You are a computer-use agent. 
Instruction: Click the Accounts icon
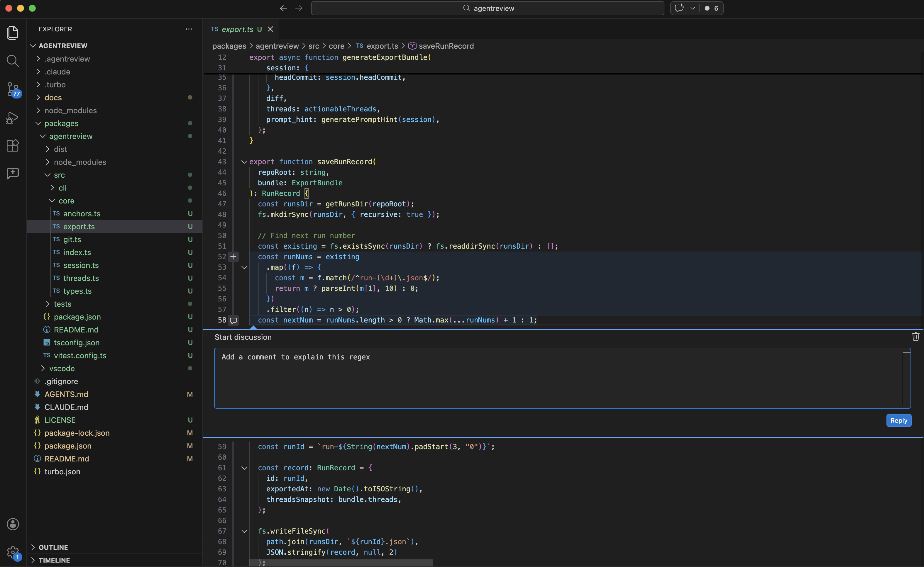pyautogui.click(x=13, y=524)
